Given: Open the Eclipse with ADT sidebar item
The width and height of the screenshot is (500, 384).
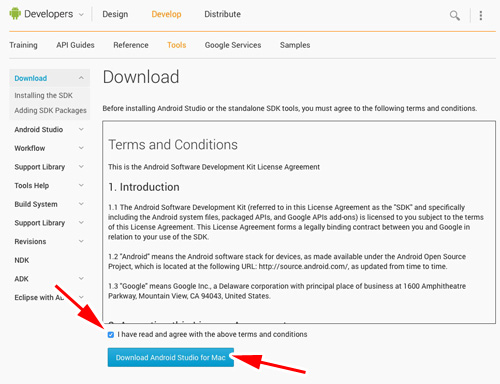Looking at the screenshot, I should click(x=39, y=297).
